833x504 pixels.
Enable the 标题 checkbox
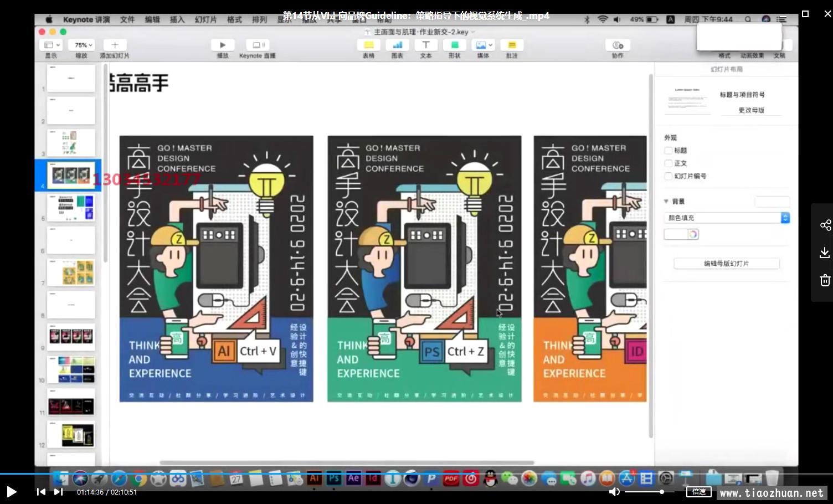pyautogui.click(x=669, y=151)
